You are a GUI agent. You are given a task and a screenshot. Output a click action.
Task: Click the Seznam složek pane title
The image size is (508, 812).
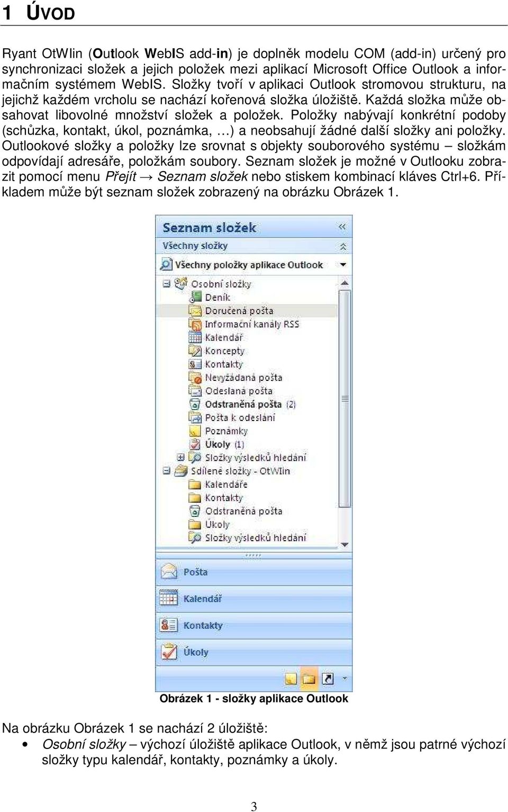click(210, 228)
